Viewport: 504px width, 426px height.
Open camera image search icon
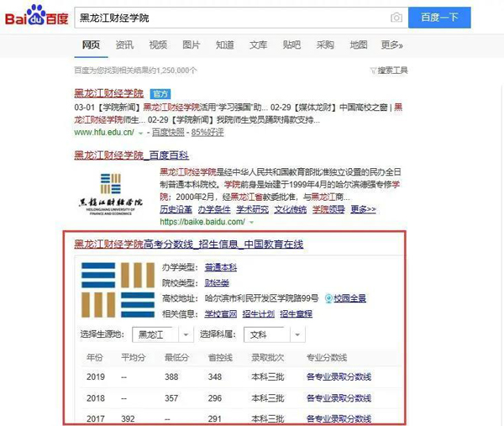point(396,18)
